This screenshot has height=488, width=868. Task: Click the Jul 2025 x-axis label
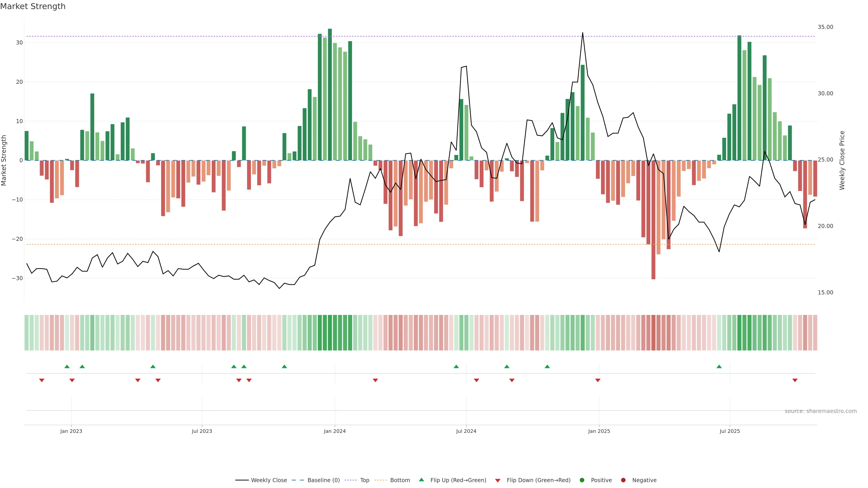click(x=729, y=431)
